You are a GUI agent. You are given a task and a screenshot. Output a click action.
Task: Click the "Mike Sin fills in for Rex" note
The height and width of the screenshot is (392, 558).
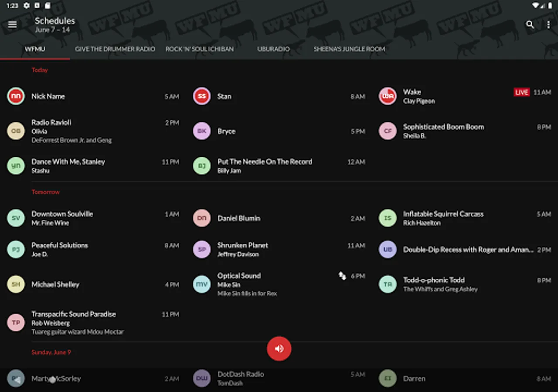(247, 294)
